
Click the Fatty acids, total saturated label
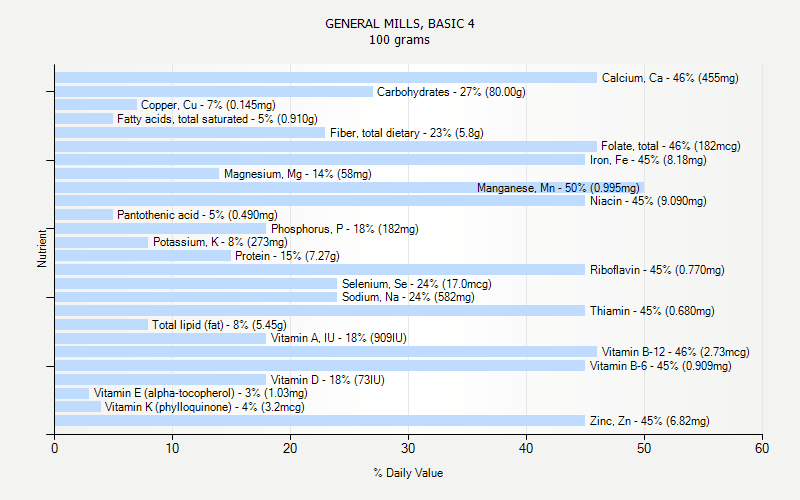point(217,119)
